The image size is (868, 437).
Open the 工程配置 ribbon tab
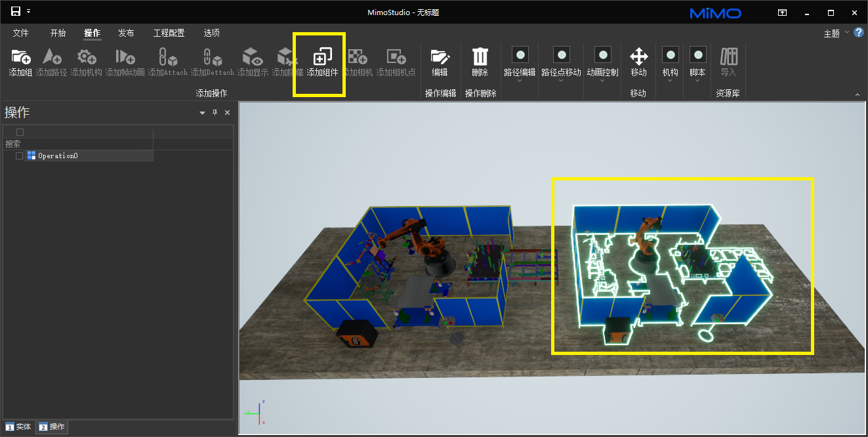(169, 33)
